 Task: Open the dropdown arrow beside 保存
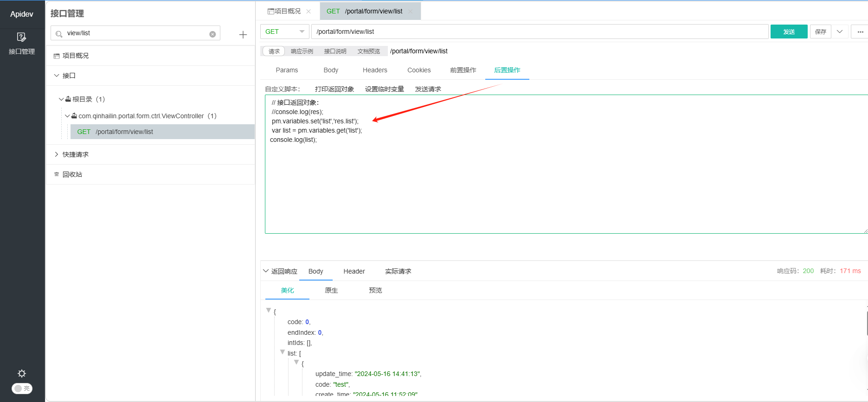840,32
